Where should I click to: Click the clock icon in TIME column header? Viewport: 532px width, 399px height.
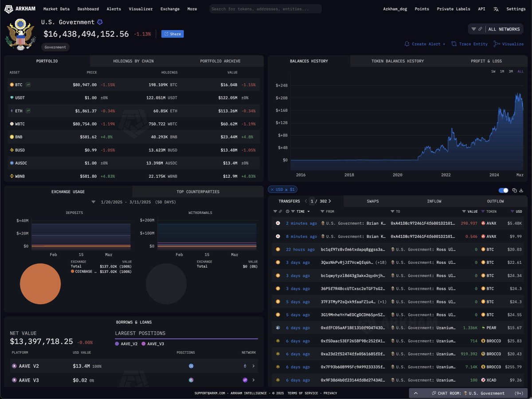tap(288, 211)
